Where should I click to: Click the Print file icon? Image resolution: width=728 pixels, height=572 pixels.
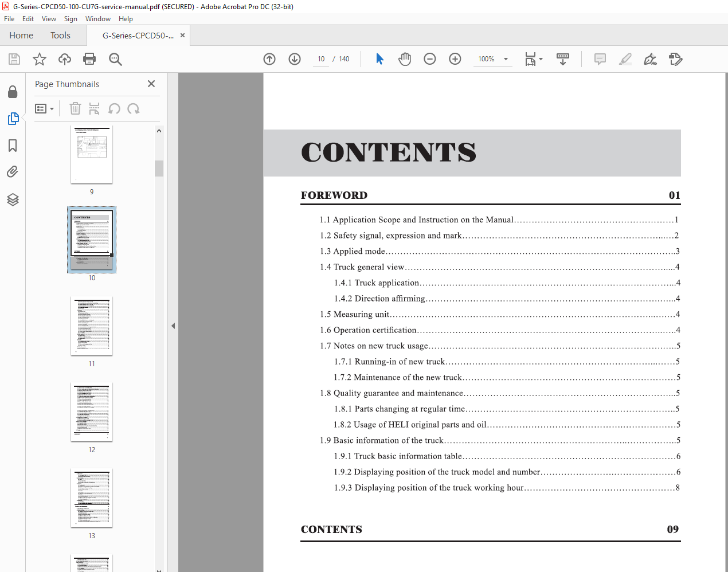click(89, 59)
